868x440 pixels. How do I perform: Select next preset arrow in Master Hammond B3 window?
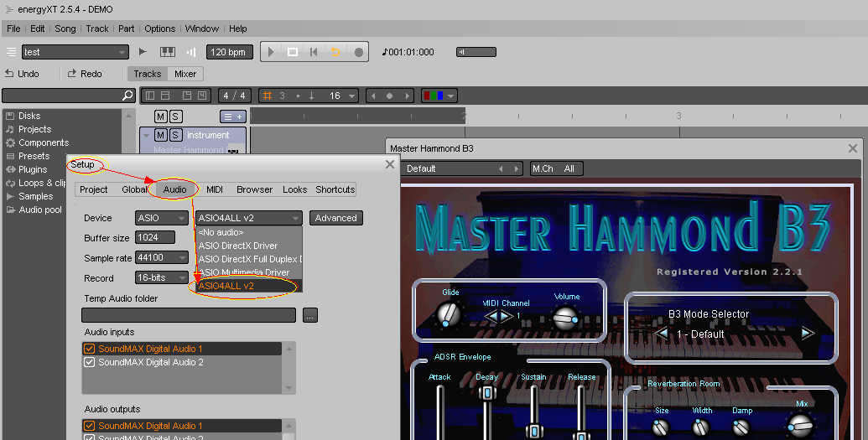(x=516, y=168)
